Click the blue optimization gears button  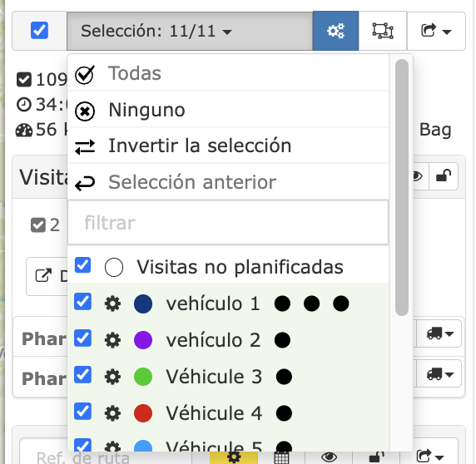(x=335, y=31)
